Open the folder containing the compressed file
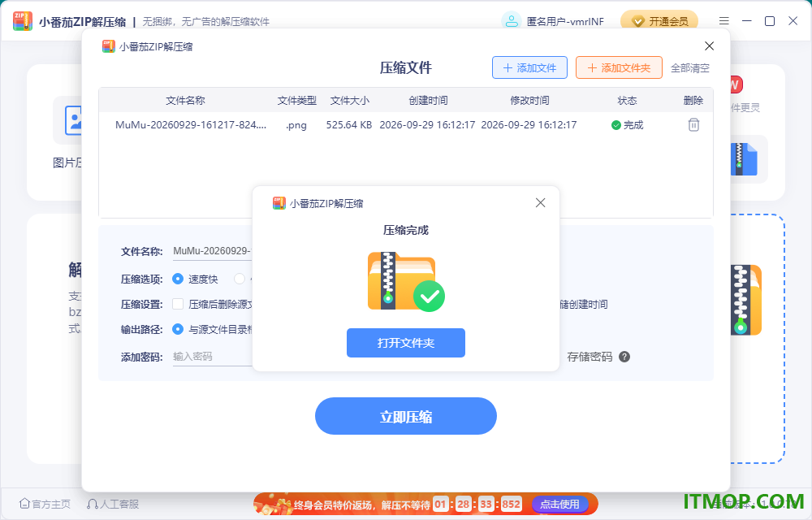812x520 pixels. pos(405,343)
